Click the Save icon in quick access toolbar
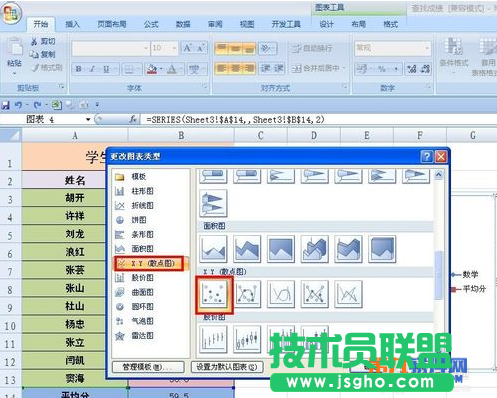The height and width of the screenshot is (398, 497). pos(6,105)
